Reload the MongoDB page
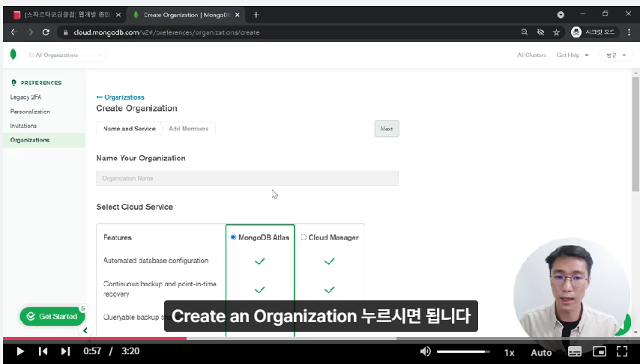640x364 pixels. [46, 32]
